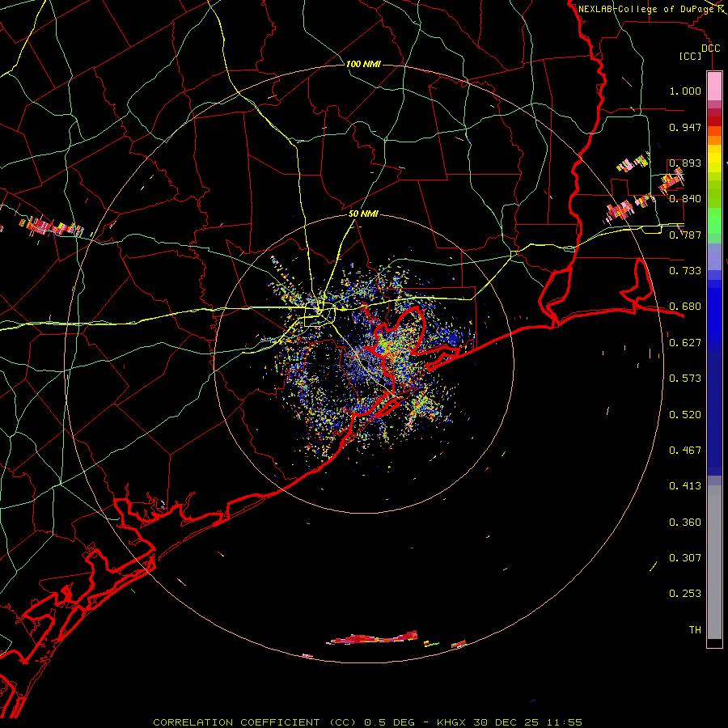Click the 0.253 scale value
728x728 pixels.
click(x=685, y=594)
